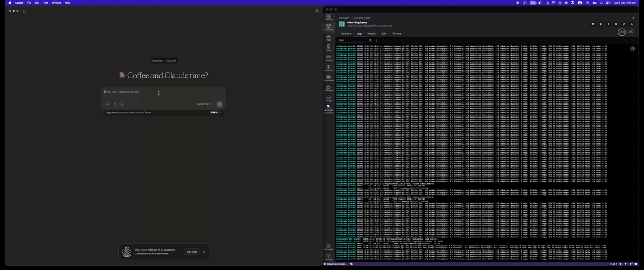Click the stop container icon
Screen dimensions: 644x270
point(593,24)
